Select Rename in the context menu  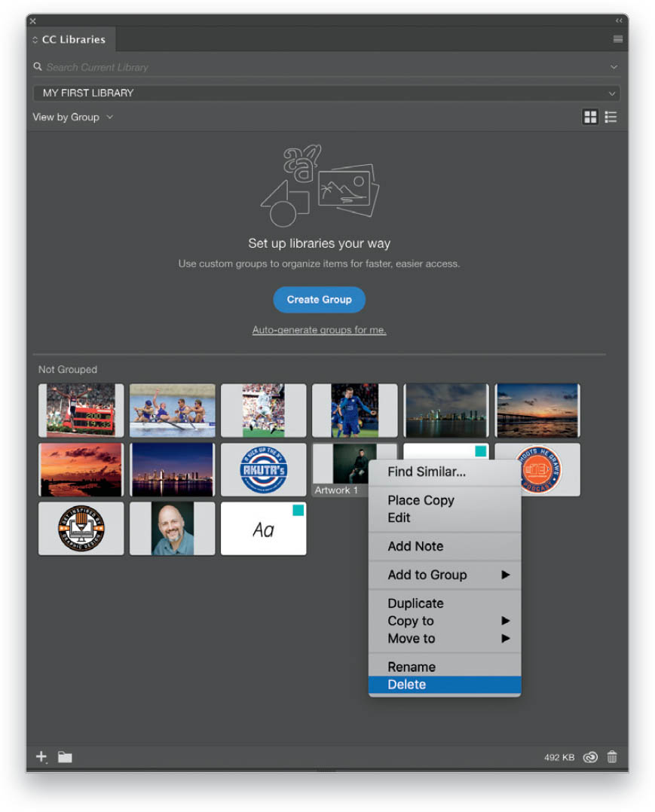pyautogui.click(x=445, y=667)
